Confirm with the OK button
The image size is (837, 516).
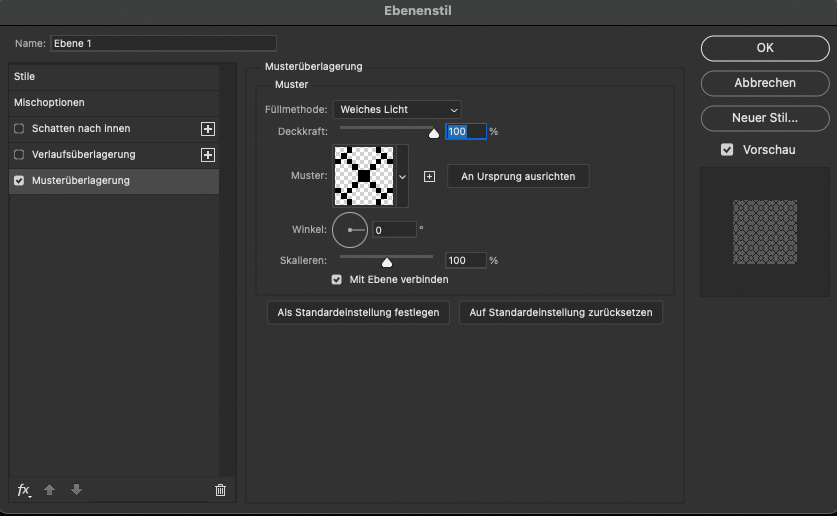(x=765, y=48)
